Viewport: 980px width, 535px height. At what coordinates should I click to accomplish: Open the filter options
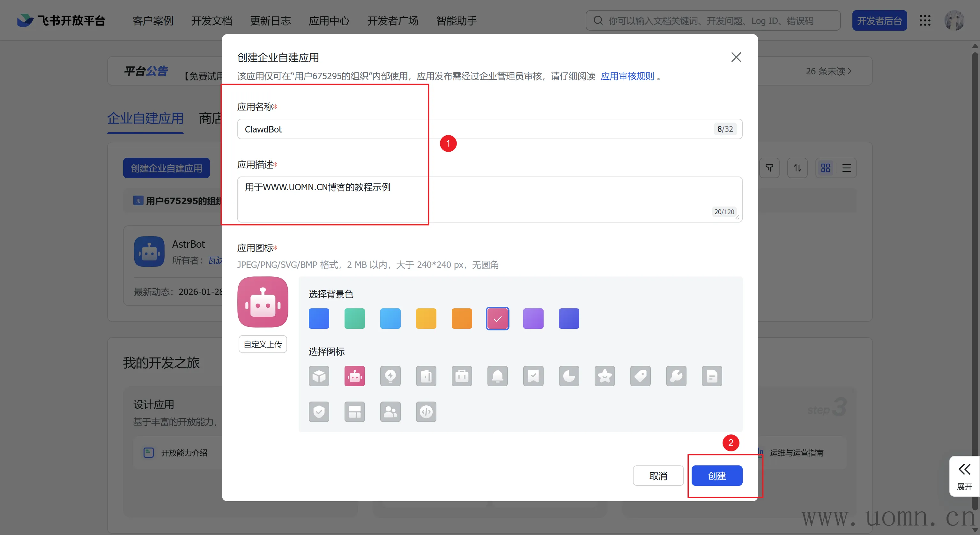[x=769, y=168]
